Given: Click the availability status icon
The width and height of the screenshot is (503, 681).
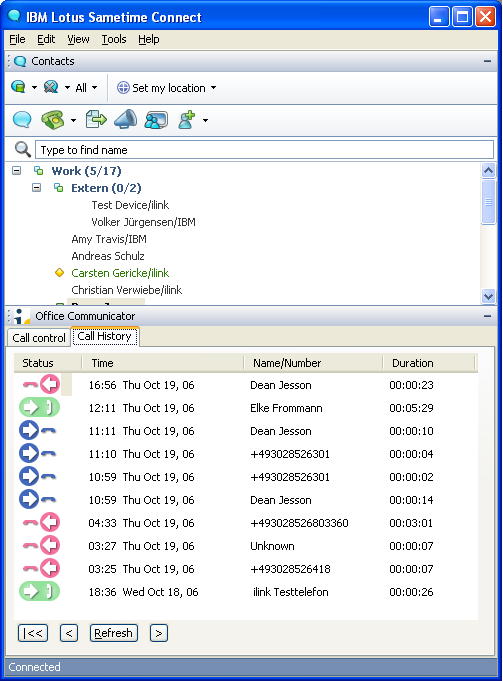Looking at the screenshot, I should coord(18,87).
